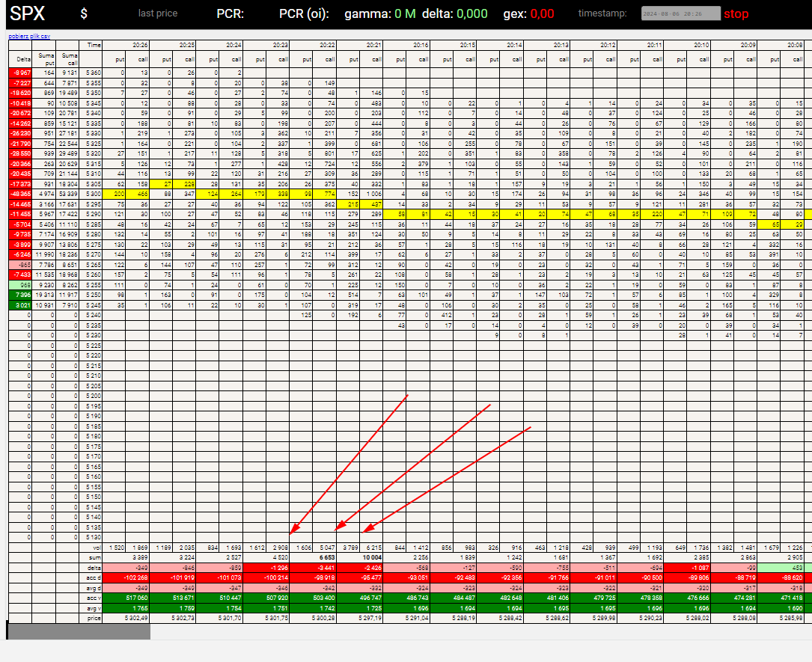
Task: Click the 5 200 strike cell
Action: [91, 396]
